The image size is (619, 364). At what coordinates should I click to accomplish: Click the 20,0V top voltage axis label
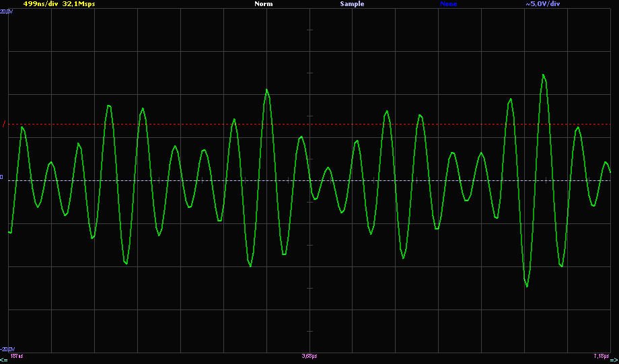pyautogui.click(x=6, y=12)
